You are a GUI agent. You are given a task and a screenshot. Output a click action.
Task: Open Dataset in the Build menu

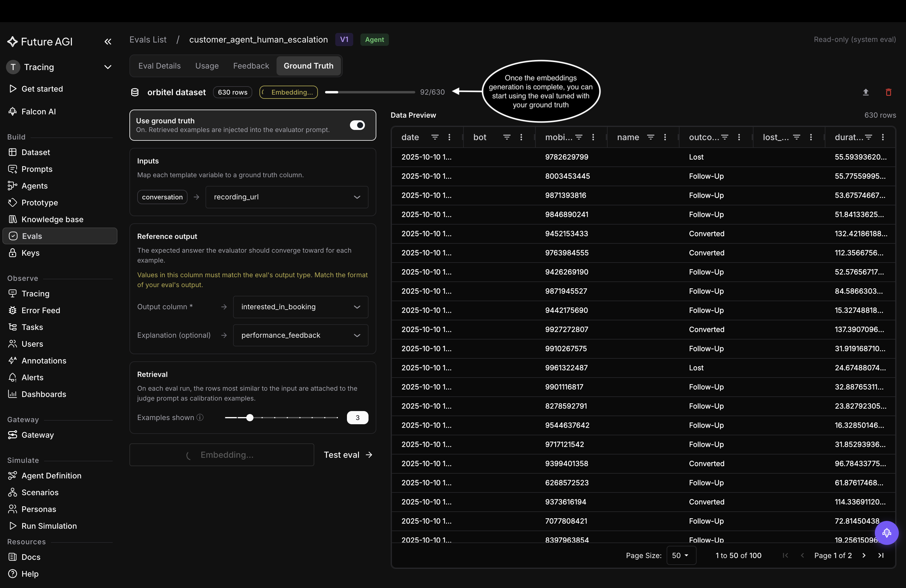pos(60,152)
